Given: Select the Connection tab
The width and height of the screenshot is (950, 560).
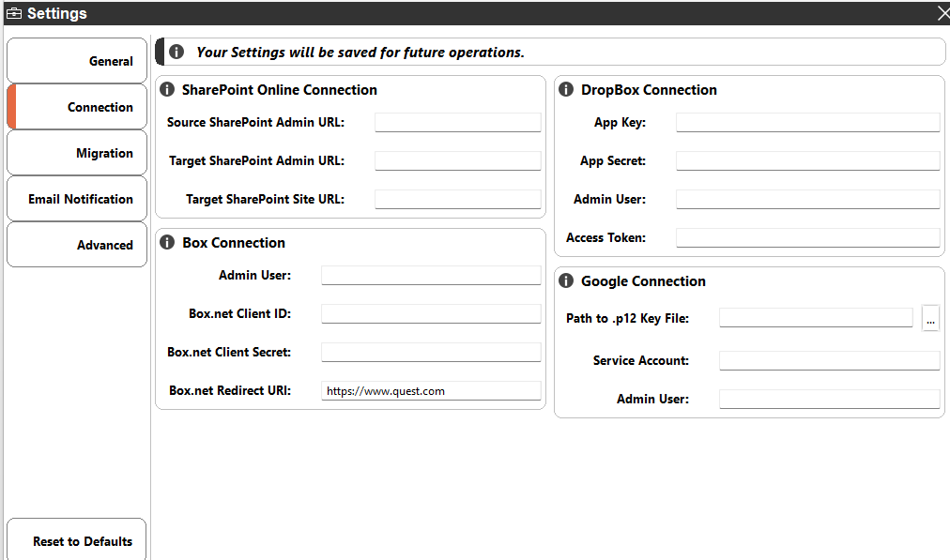Looking at the screenshot, I should pos(77,107).
